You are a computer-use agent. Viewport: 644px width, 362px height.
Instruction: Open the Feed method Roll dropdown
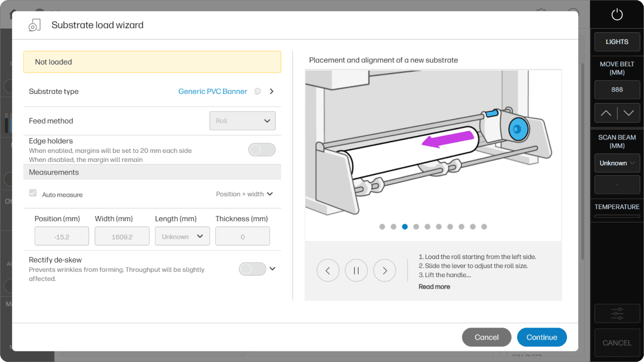click(242, 120)
